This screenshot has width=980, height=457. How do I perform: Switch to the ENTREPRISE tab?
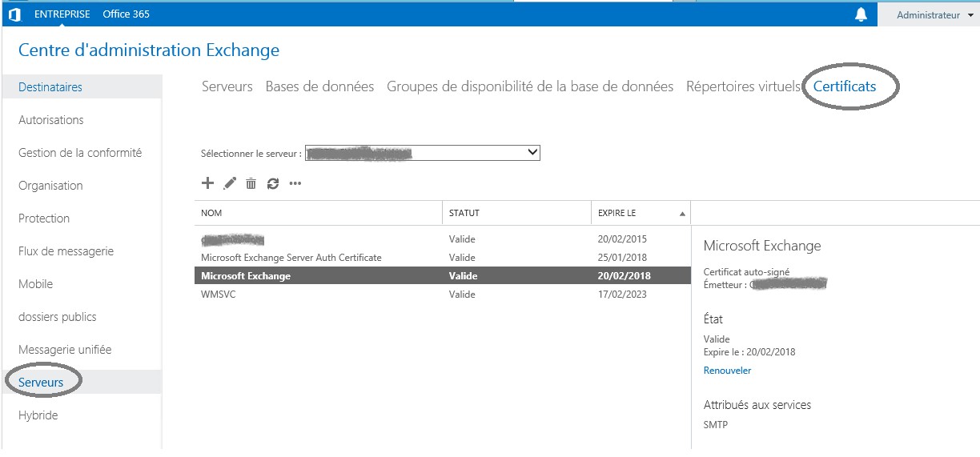point(62,14)
